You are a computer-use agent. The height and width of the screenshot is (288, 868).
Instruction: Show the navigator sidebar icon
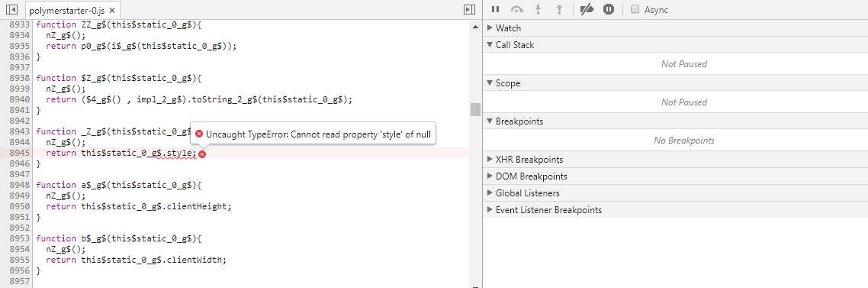pos(11,9)
